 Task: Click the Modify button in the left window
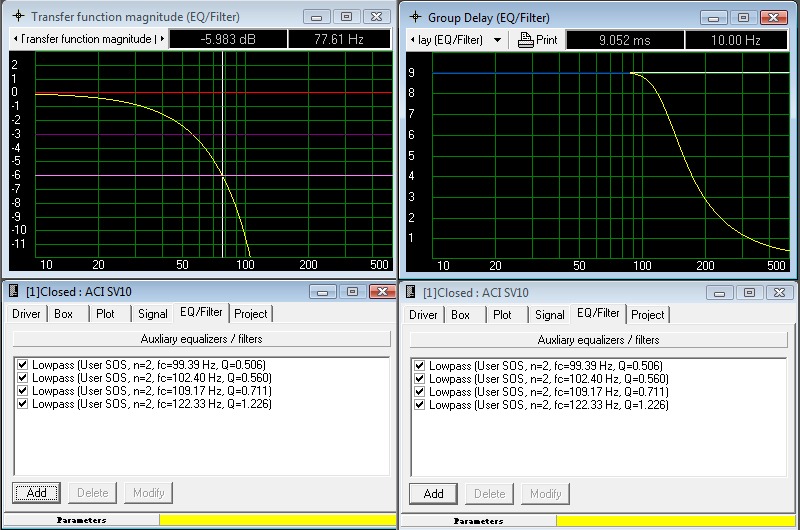coord(148,493)
